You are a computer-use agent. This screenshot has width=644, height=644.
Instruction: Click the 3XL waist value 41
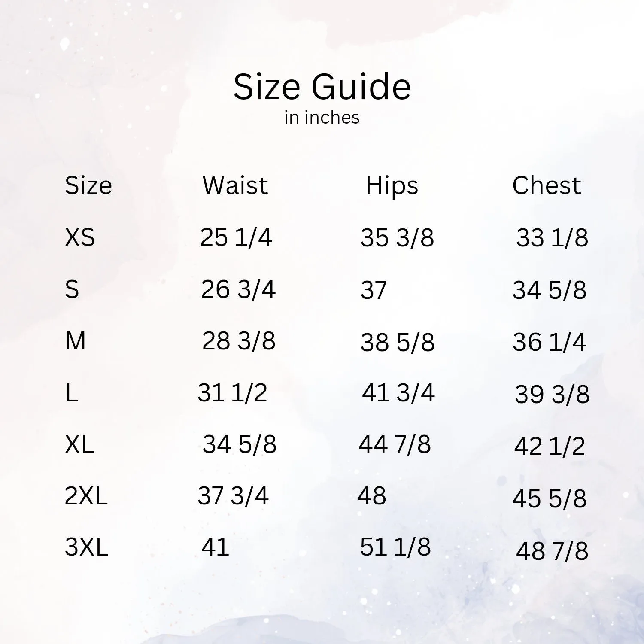pos(215,547)
